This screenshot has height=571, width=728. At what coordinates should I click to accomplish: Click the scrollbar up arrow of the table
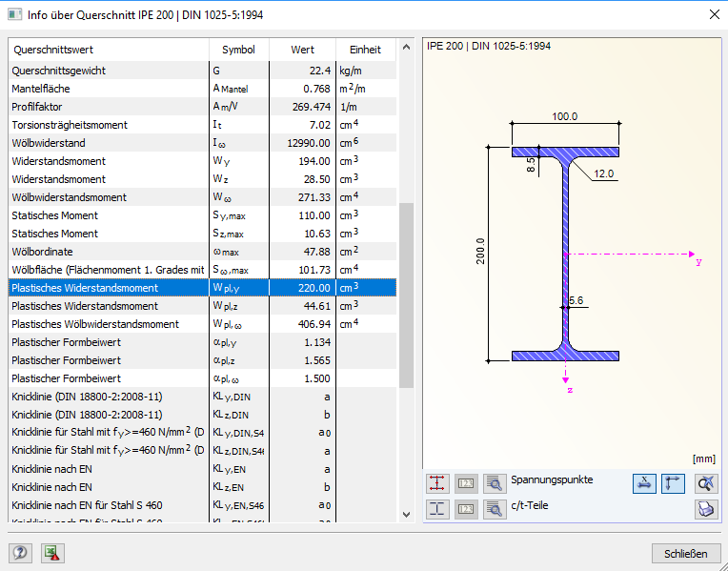(x=406, y=47)
